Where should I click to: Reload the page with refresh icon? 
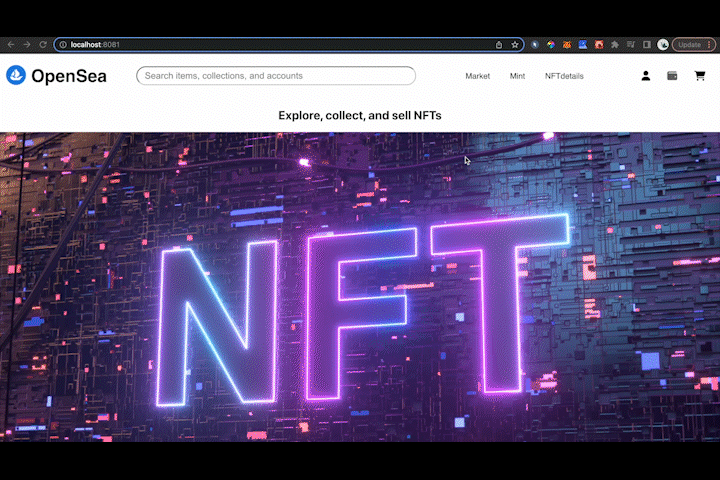43,45
